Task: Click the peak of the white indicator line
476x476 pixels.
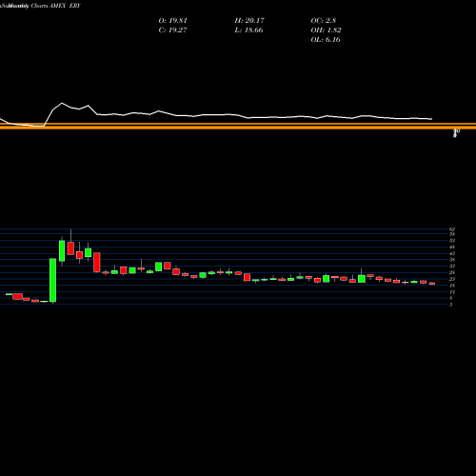Action: (62, 104)
